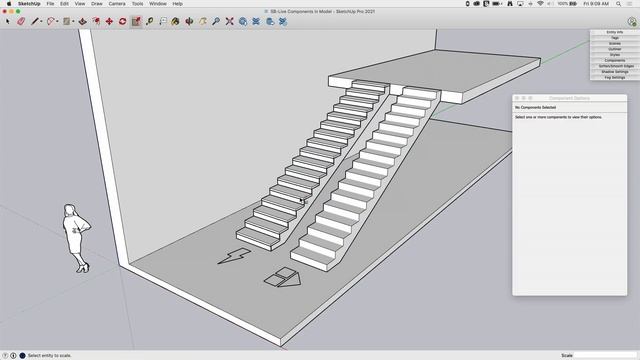Open the Draw menu
Viewport: 640px width, 360px height.
(97, 4)
